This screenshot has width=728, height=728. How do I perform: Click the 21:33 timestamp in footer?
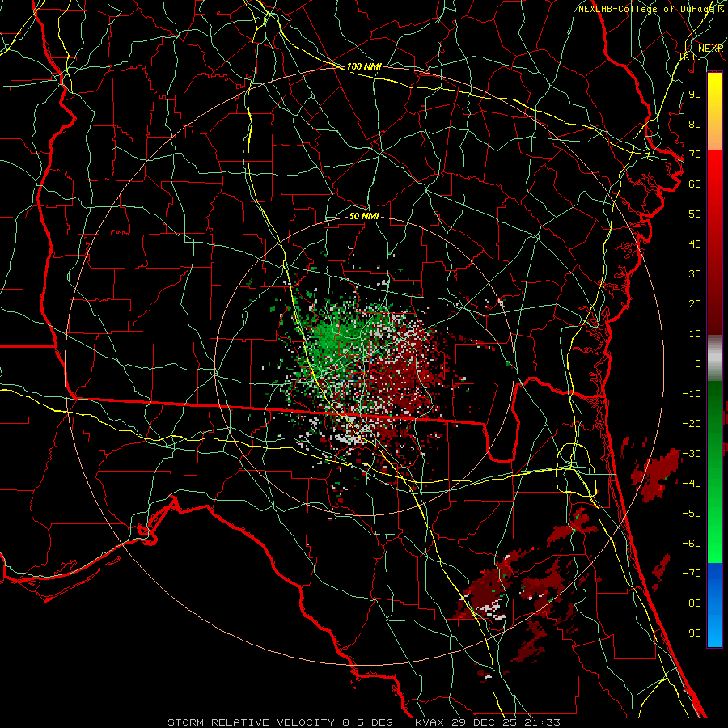tap(542, 722)
